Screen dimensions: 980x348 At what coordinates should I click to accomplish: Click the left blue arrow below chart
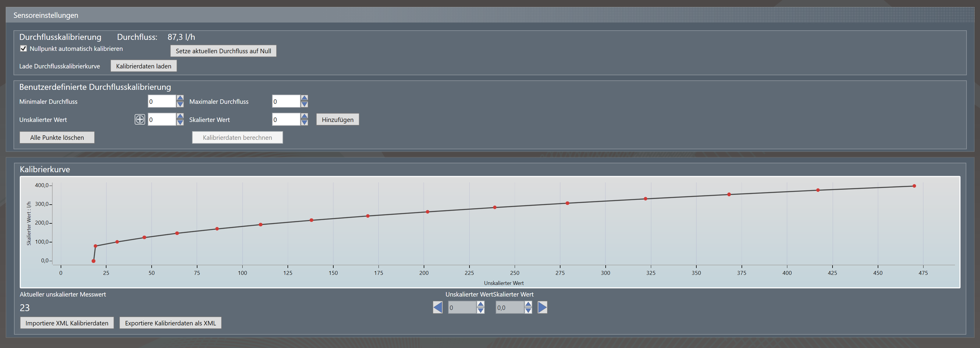coord(437,307)
